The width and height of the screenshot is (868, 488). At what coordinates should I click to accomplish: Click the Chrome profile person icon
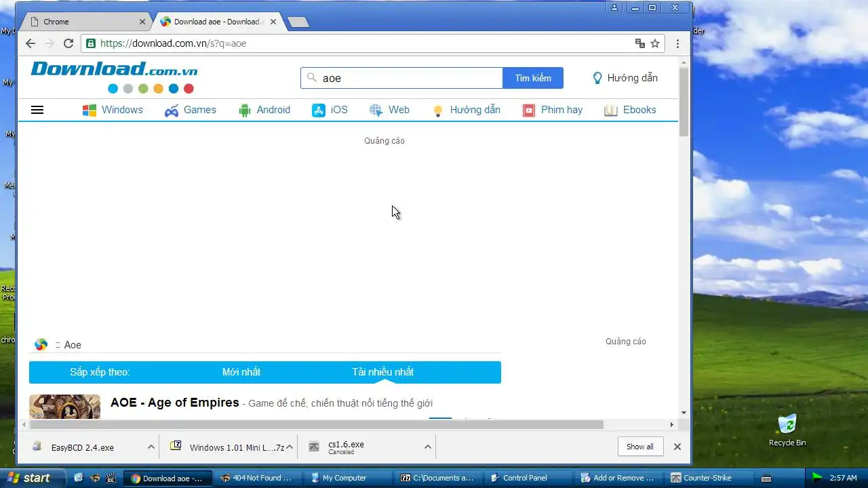[x=614, y=7]
